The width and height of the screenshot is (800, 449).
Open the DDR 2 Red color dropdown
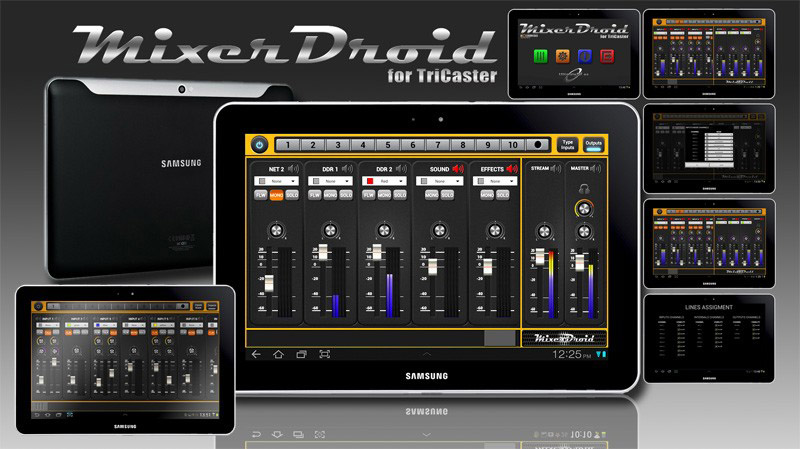(x=385, y=181)
